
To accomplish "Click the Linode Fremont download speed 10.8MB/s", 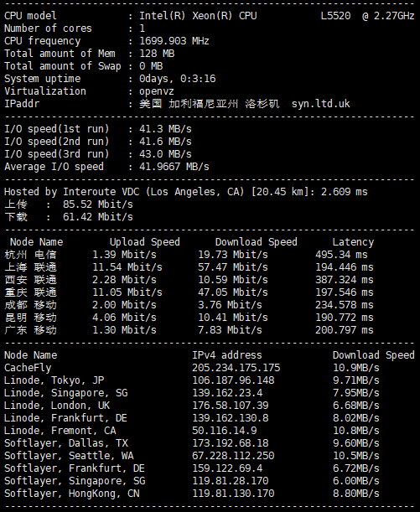I will pyautogui.click(x=356, y=431).
